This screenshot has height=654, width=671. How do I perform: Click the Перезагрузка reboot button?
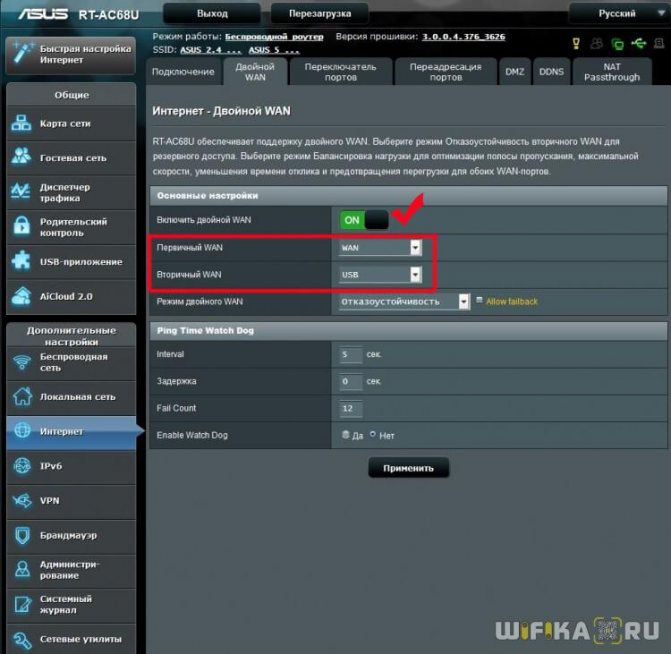320,14
